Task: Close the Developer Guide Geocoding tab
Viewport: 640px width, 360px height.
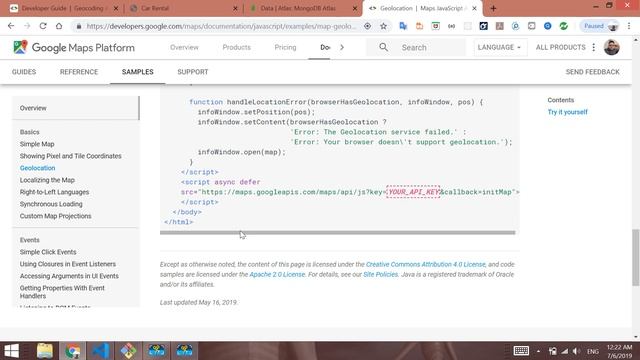Action: click(x=116, y=8)
